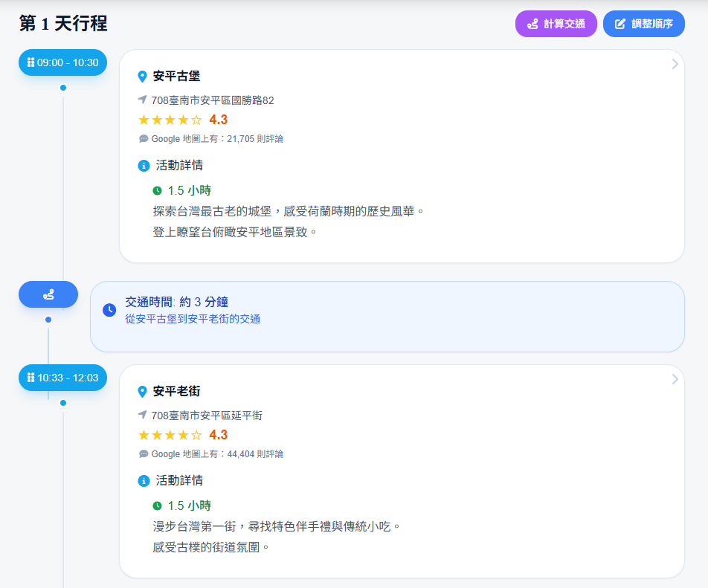Click green clock icon in 安平老街 card

(x=157, y=505)
